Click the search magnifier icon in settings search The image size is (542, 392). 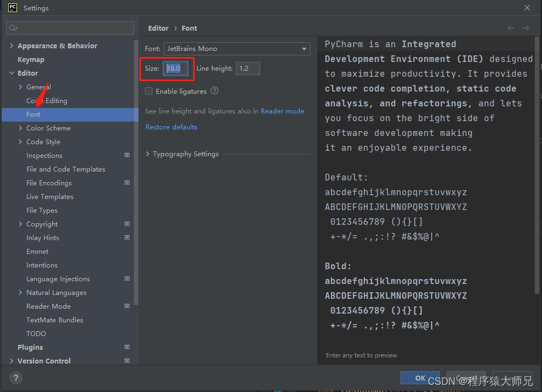click(x=13, y=28)
